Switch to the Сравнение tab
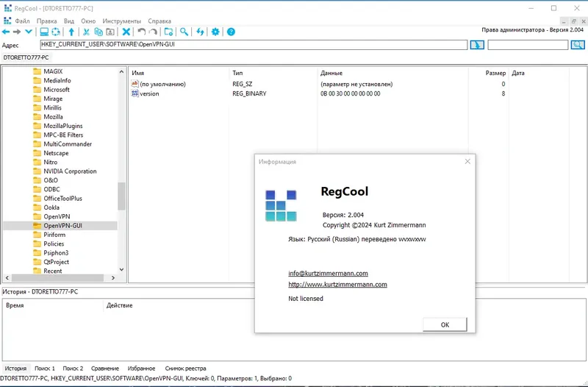 click(105, 368)
